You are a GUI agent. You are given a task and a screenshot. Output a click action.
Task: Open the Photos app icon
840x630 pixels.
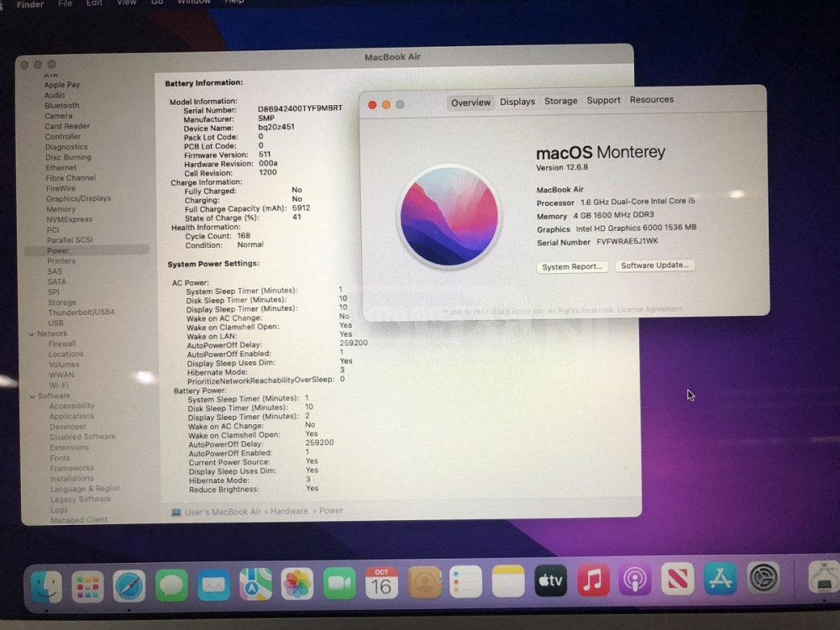(x=297, y=583)
